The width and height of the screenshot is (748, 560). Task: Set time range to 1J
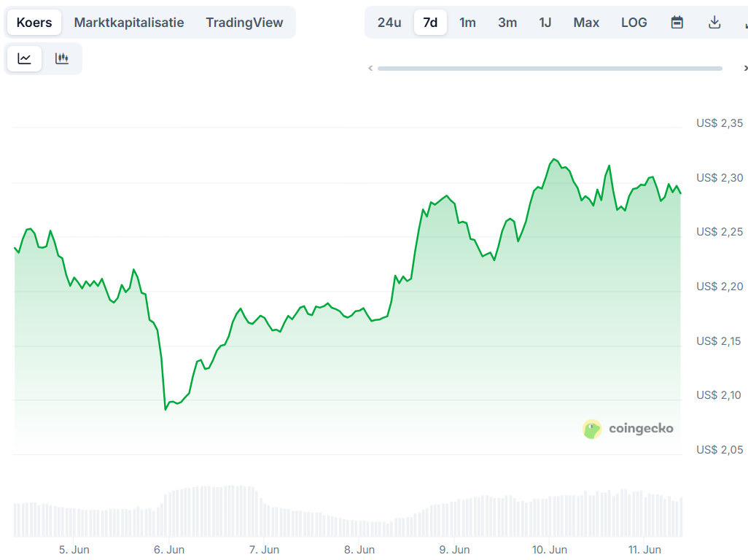pos(545,23)
